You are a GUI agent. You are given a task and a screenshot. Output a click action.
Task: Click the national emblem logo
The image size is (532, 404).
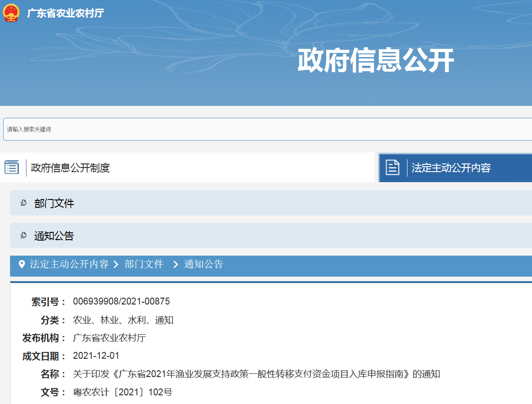click(x=11, y=13)
